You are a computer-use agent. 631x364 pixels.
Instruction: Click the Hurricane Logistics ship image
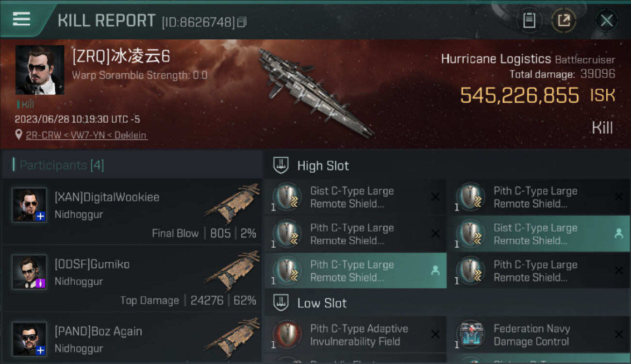tap(315, 92)
